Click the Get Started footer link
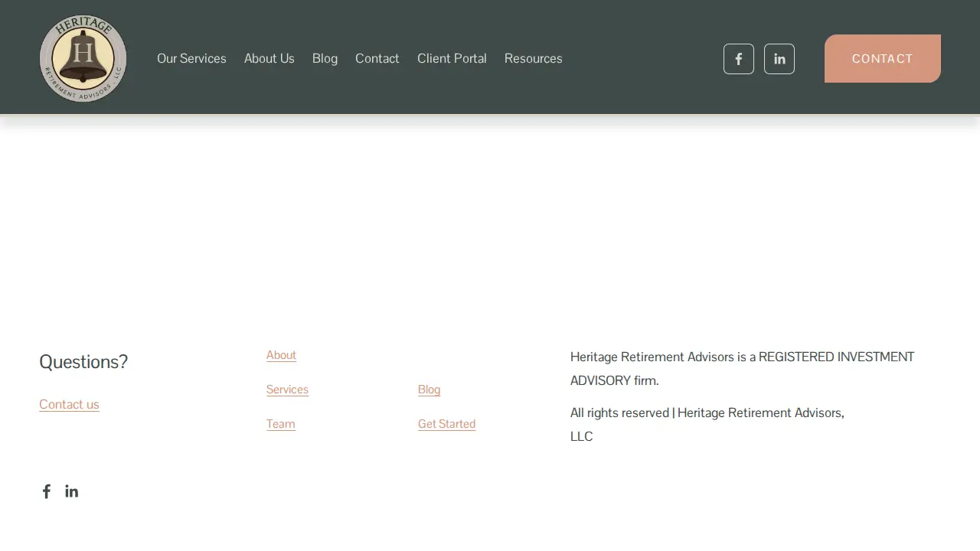The width and height of the screenshot is (980, 551). coord(447,424)
